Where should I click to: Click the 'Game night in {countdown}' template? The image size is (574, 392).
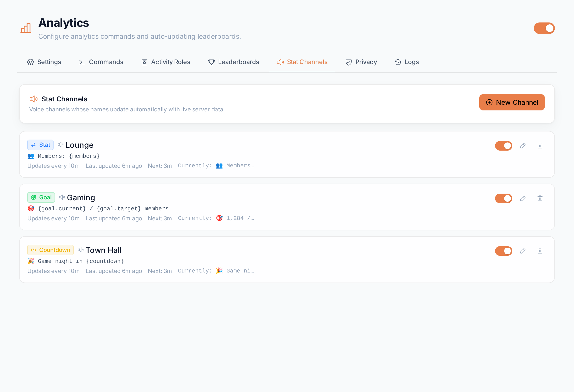(x=76, y=261)
